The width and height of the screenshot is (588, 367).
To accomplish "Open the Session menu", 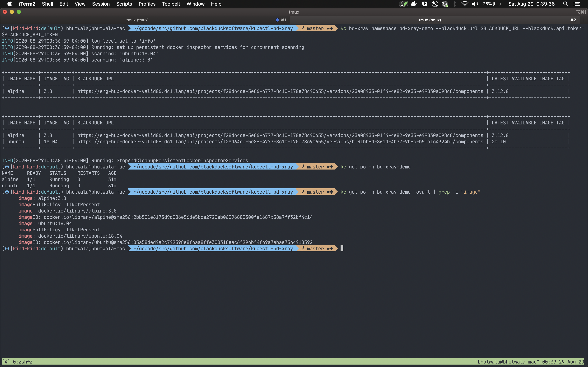I will [x=101, y=4].
